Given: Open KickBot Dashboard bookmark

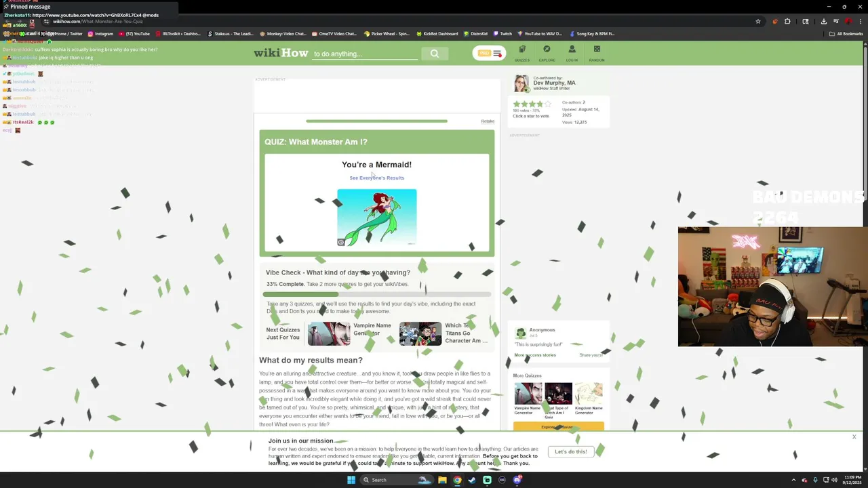Looking at the screenshot, I should [x=437, y=33].
